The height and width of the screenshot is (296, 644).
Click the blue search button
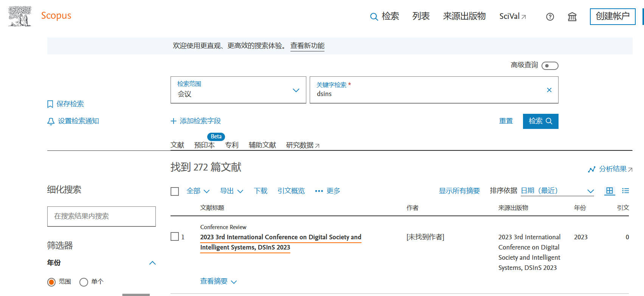point(540,121)
